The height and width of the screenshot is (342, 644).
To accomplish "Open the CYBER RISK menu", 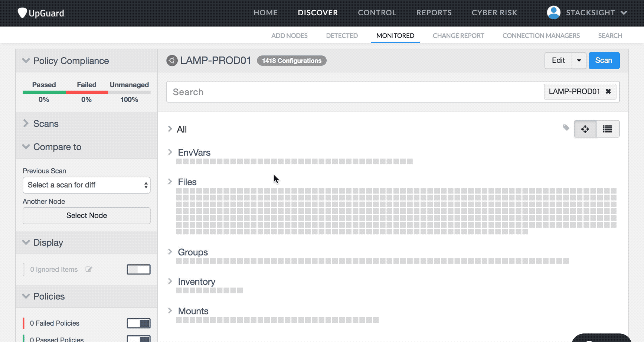I will pos(494,13).
